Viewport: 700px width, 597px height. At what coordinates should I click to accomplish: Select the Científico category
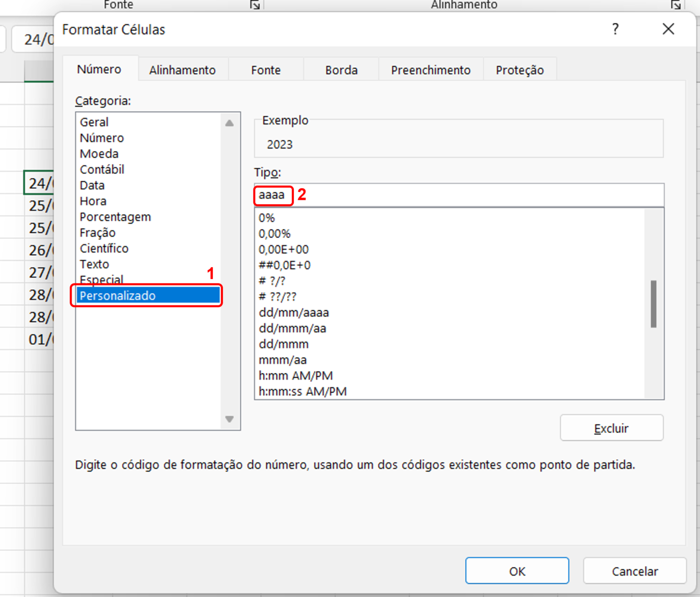pyautogui.click(x=104, y=248)
